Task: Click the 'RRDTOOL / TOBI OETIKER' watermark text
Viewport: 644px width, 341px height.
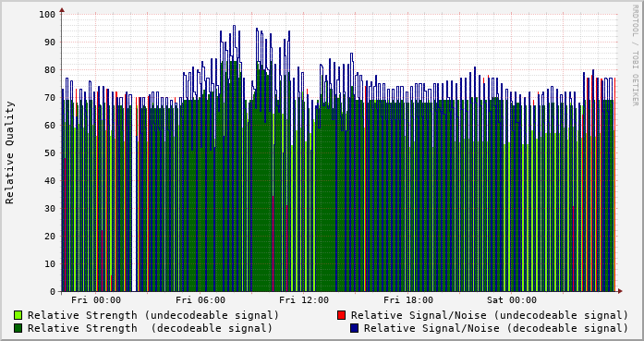Action: [636, 55]
